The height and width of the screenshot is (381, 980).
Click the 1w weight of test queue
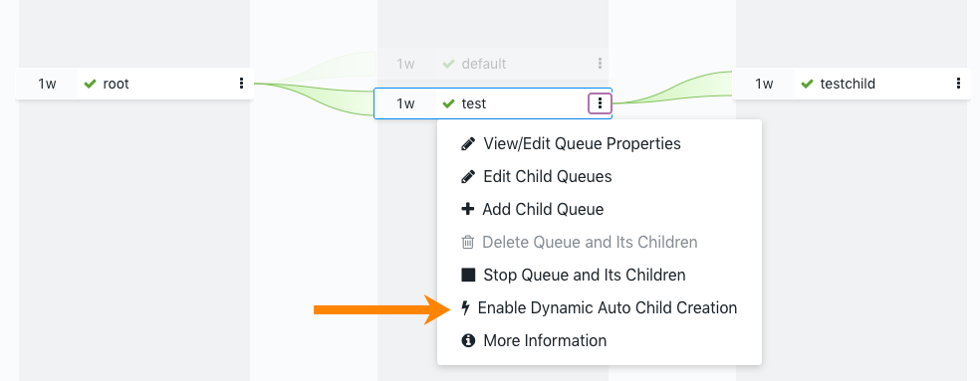405,103
